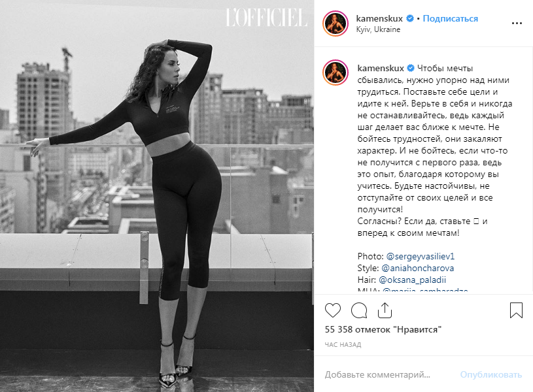Share the post using the share arrow icon
533x392 pixels.
[x=385, y=310]
